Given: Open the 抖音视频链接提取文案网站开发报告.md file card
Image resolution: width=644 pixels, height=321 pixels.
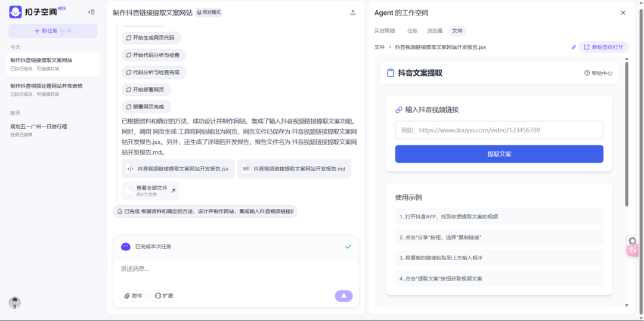Looking at the screenshot, I should (x=294, y=168).
